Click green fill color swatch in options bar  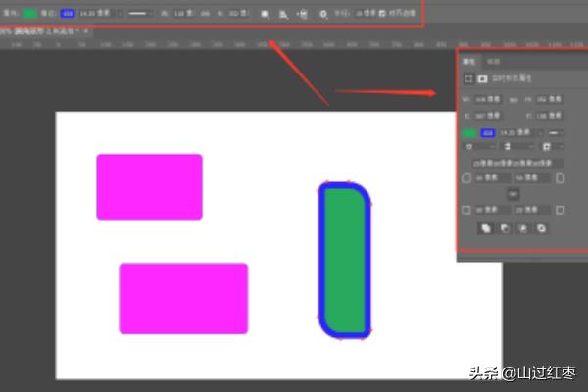29,14
